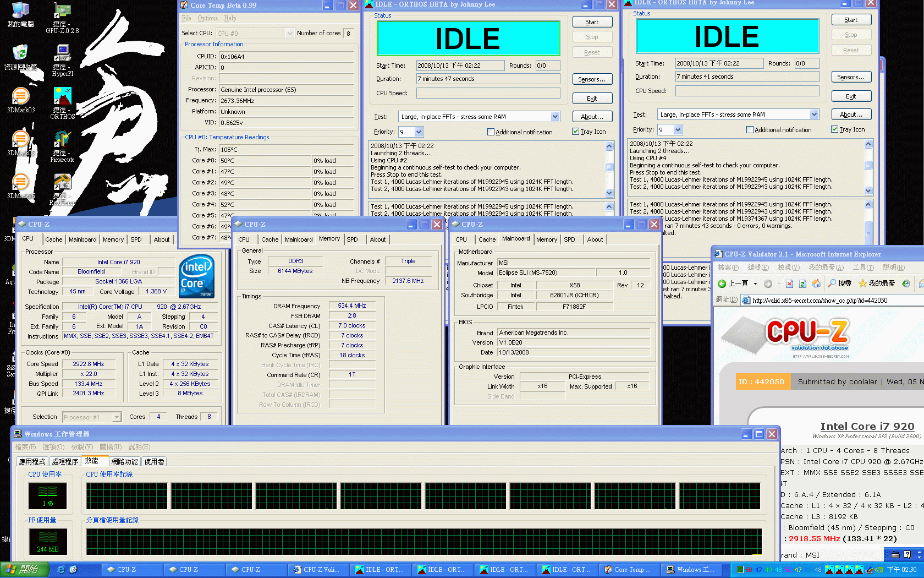Switch to SPD tab in middle CPU-Z window
The height and width of the screenshot is (578, 924).
(x=352, y=239)
